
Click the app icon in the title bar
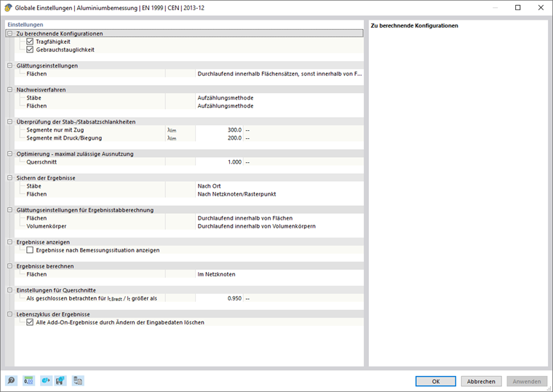click(x=8, y=8)
